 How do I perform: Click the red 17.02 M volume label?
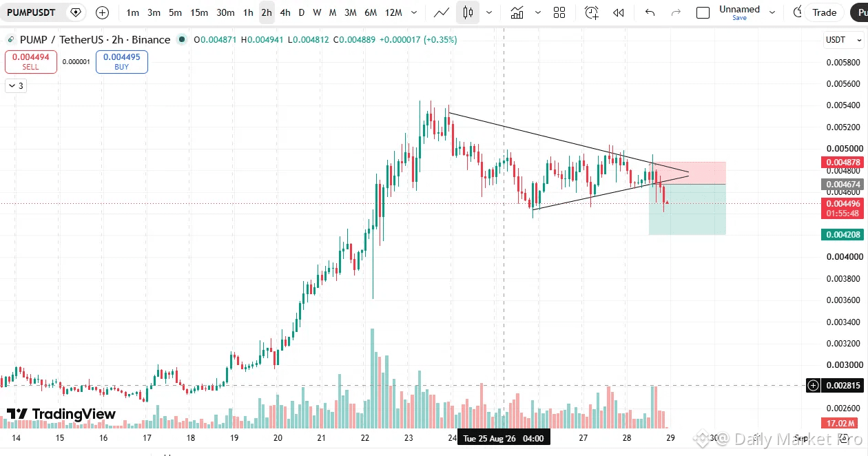[840, 423]
